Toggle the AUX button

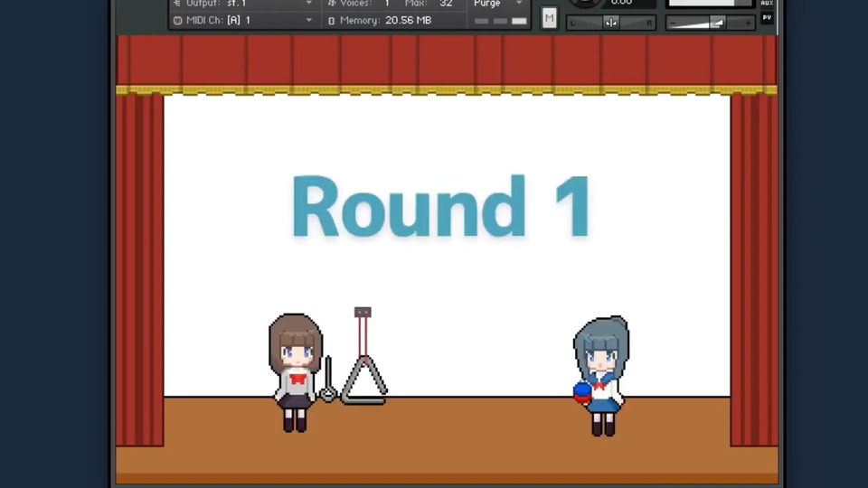pyautogui.click(x=767, y=4)
